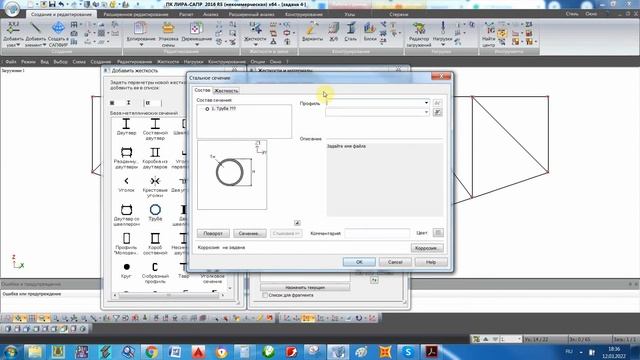Open Google Chrome from the taskbar

[x=151, y=352]
